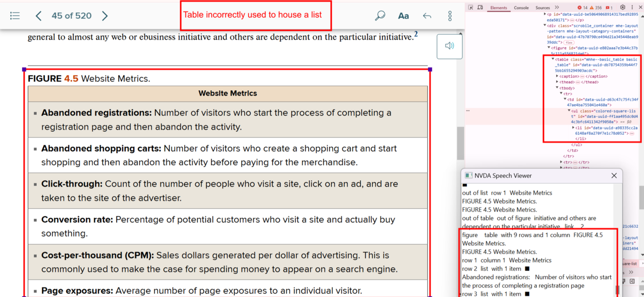
Task: Click the FIGURE 4.5 caption text
Action: pyautogui.click(x=89, y=78)
